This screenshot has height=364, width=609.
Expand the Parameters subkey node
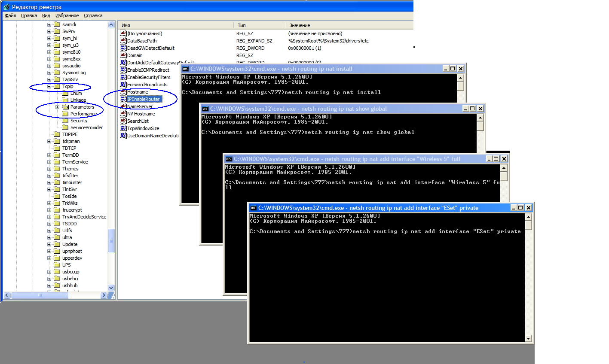click(x=57, y=107)
